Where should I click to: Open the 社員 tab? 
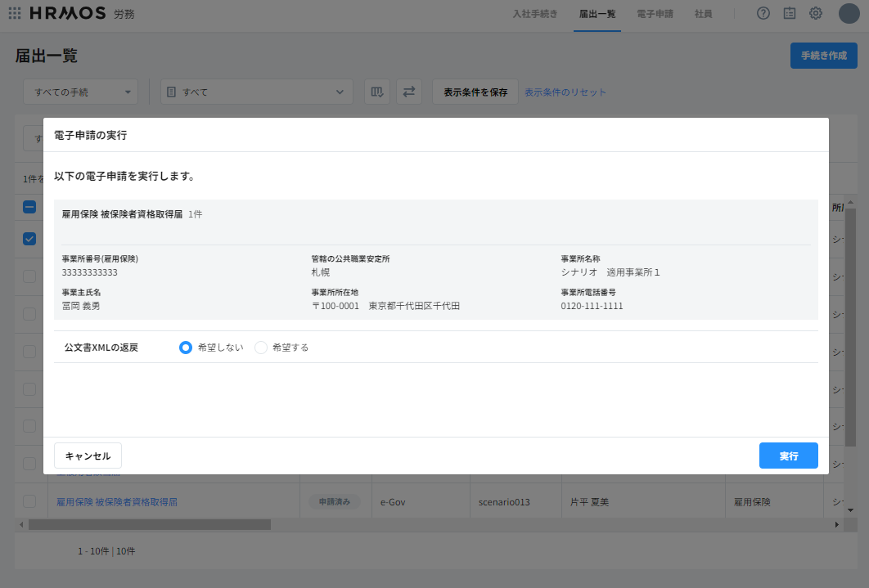pos(703,14)
